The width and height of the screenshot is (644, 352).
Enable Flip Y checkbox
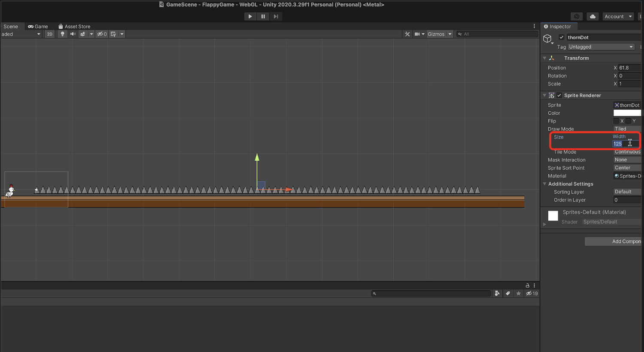tap(629, 121)
